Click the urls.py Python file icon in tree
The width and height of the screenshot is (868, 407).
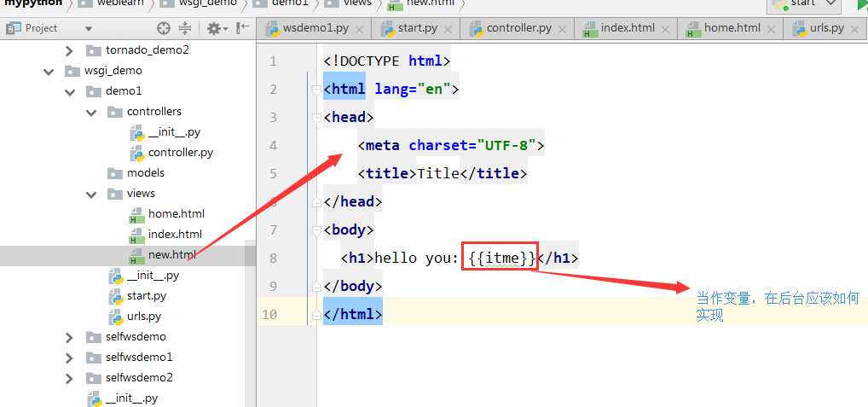115,317
